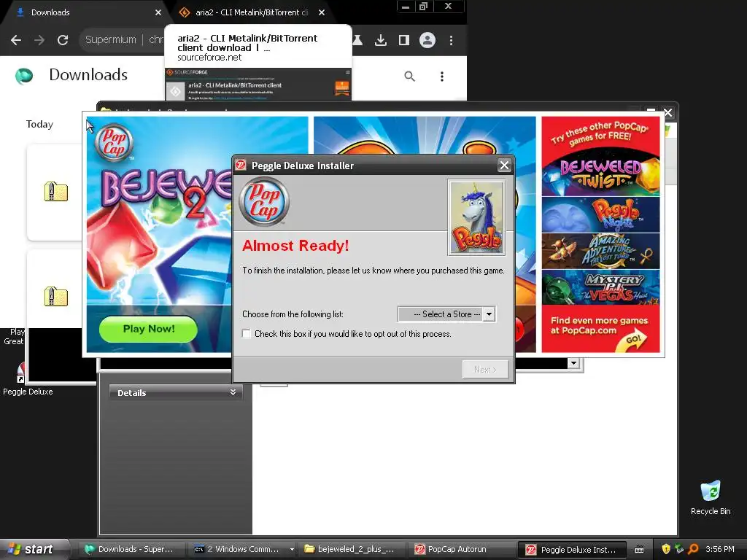Click the first zip folder download icon
The height and width of the screenshot is (560, 747).
pos(55,192)
